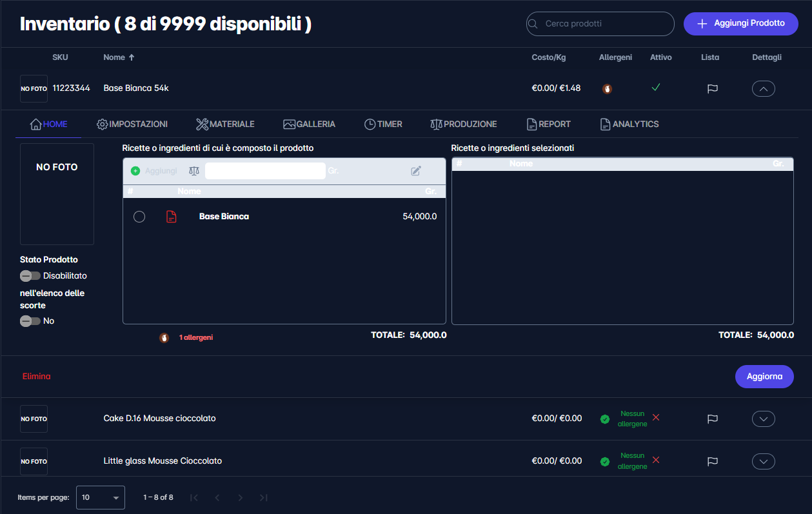Click the red recipe document icon
The width and height of the screenshot is (812, 514).
coord(171,217)
